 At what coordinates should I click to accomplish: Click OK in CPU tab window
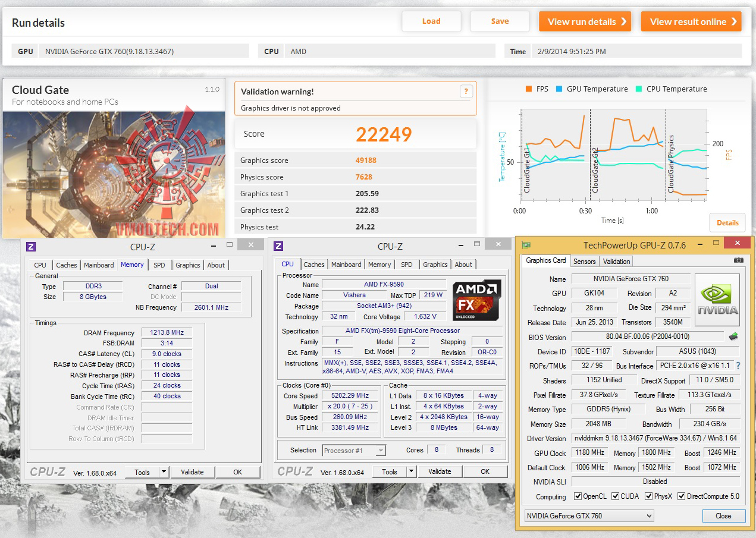coord(485,471)
